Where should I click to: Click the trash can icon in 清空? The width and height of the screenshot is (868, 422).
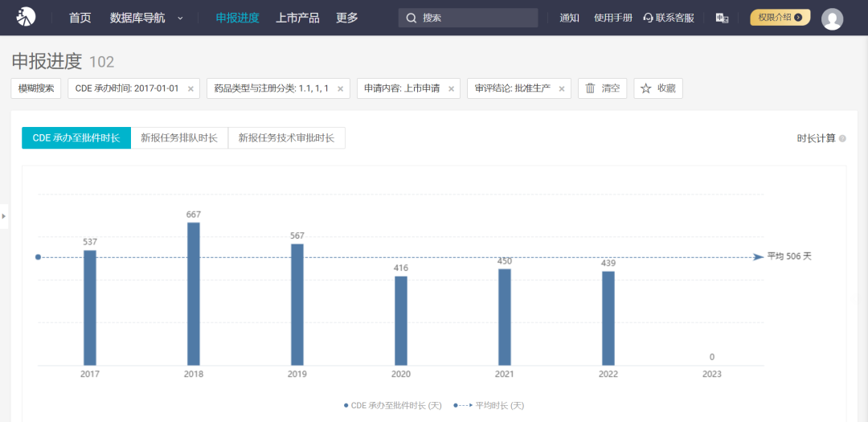point(591,88)
